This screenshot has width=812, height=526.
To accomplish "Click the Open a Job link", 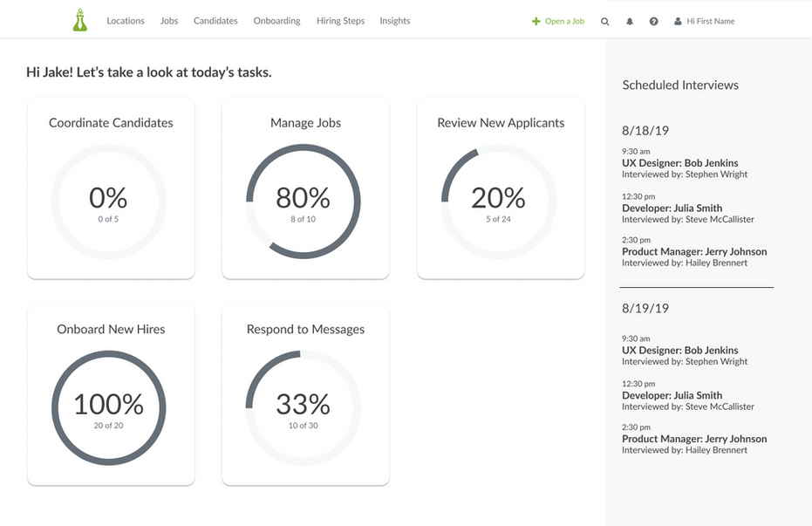I will pyautogui.click(x=564, y=21).
